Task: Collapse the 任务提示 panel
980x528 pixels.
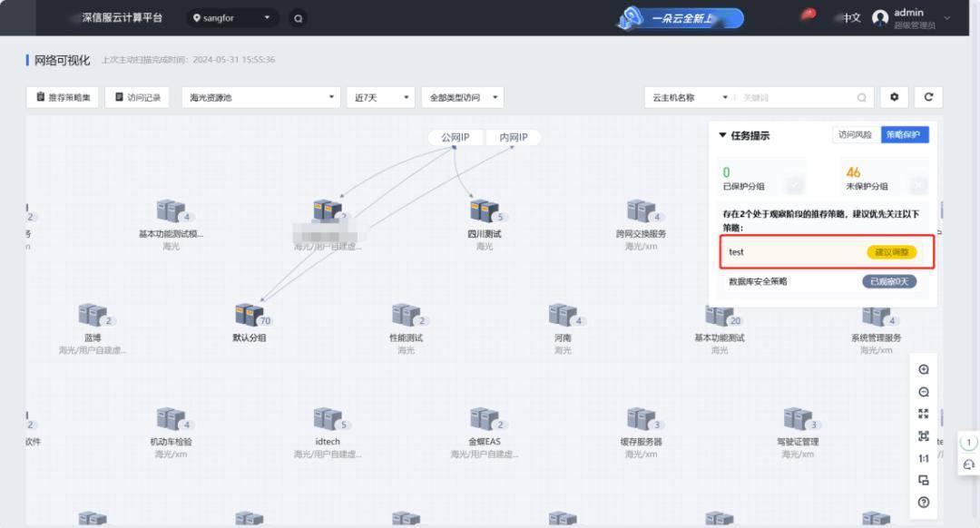Action: point(722,135)
